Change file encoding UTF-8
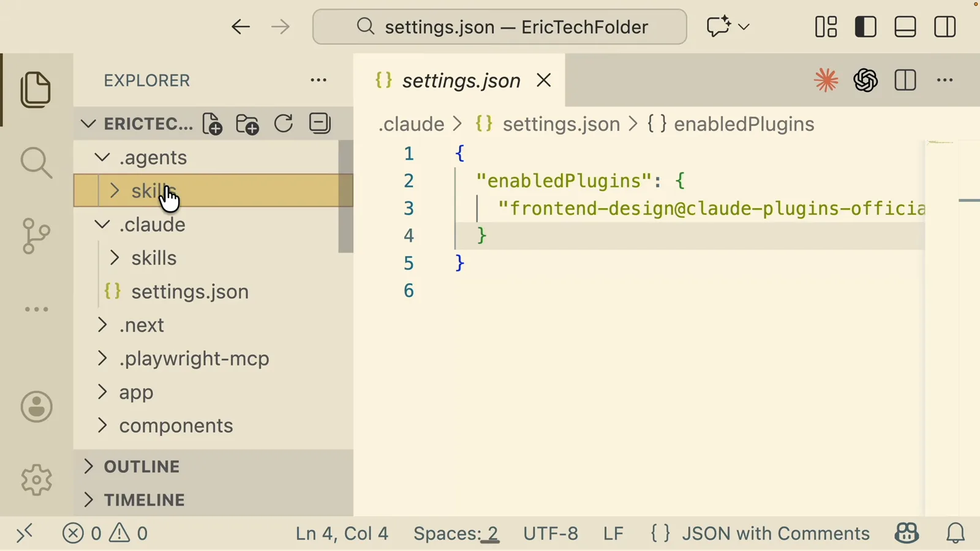The height and width of the screenshot is (551, 980). pos(550,533)
